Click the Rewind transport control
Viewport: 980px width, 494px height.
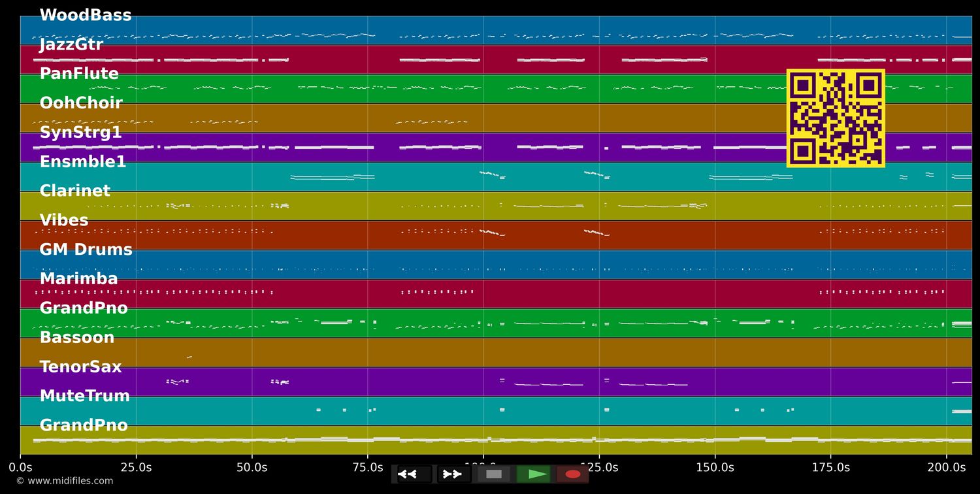410,474
